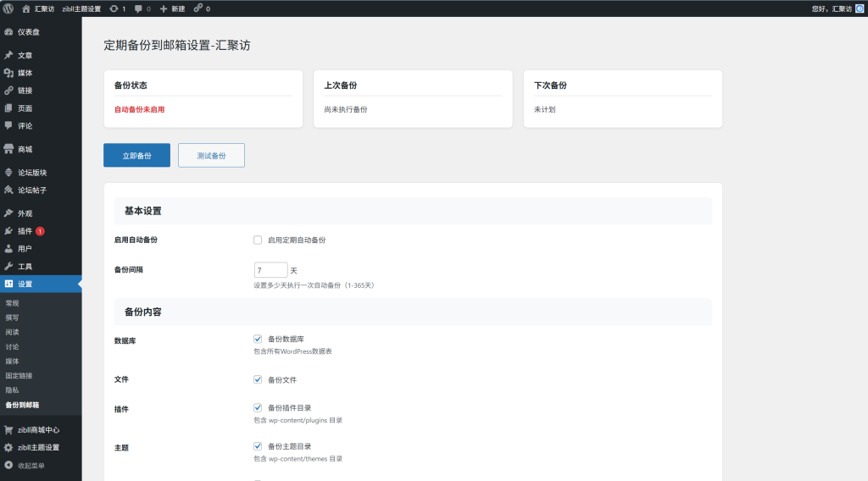Click the 链接 chain icon in sidebar
This screenshot has width=868, height=481.
point(8,91)
